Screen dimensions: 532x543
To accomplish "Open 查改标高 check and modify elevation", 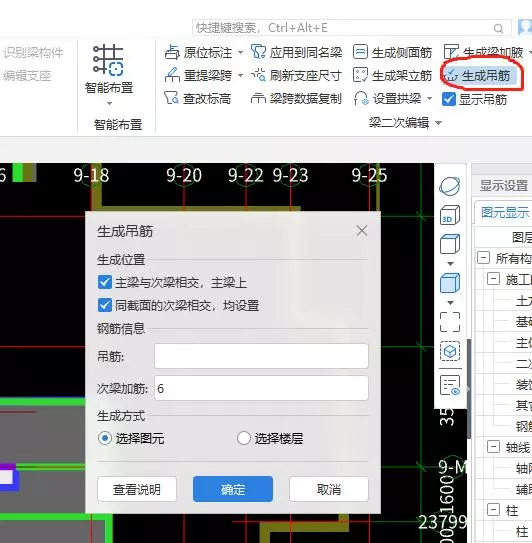I will [198, 98].
